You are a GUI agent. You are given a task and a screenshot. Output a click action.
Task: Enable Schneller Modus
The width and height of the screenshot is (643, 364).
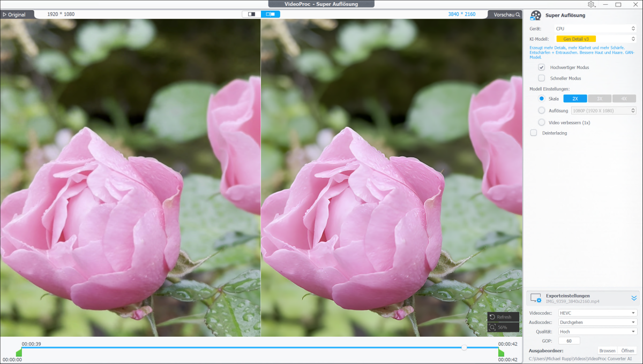click(x=541, y=78)
